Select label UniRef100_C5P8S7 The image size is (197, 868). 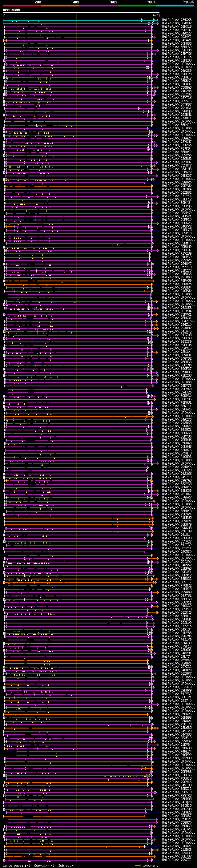(x=177, y=815)
